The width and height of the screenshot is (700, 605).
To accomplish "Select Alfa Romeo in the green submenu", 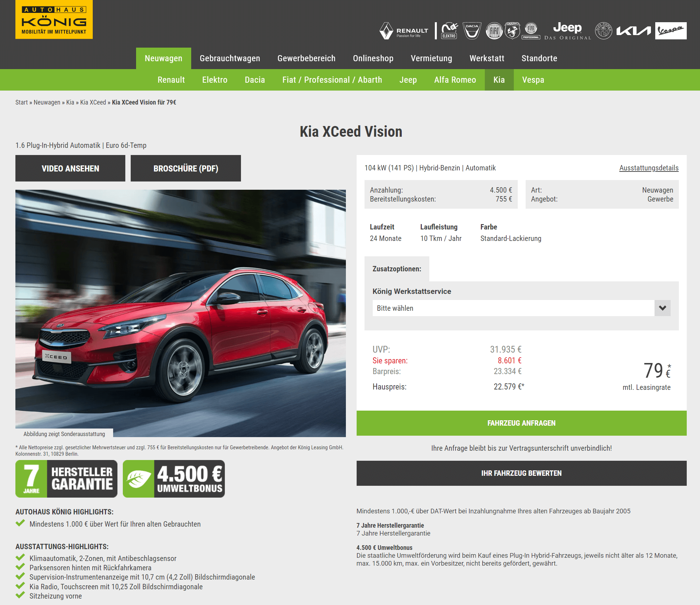I will coord(455,80).
